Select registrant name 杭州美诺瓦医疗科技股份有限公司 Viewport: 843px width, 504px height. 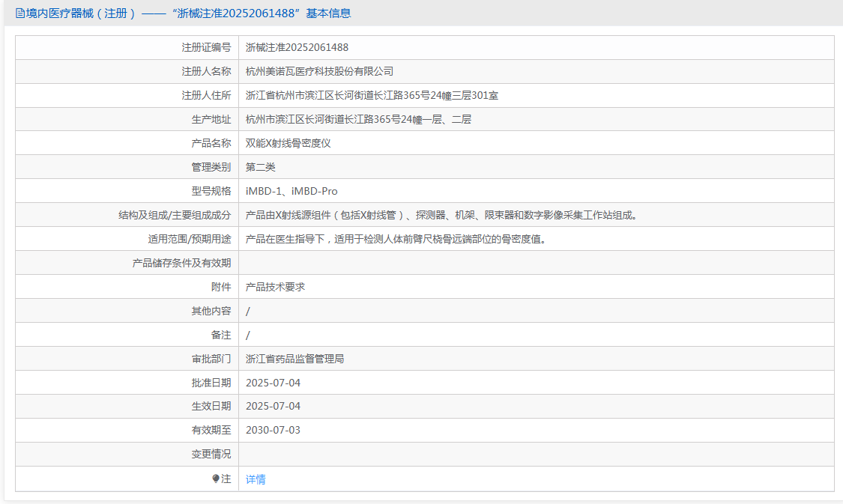point(319,71)
